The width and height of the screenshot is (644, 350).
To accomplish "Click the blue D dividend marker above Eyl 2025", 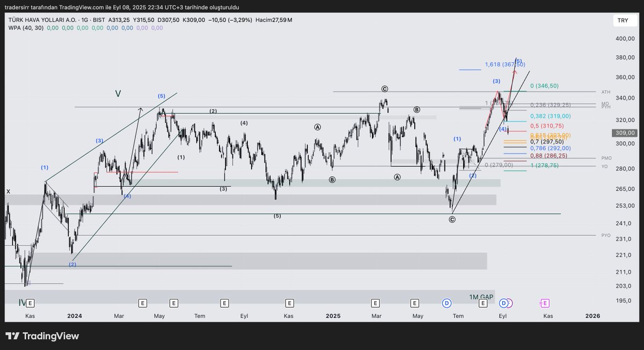I will point(503,303).
